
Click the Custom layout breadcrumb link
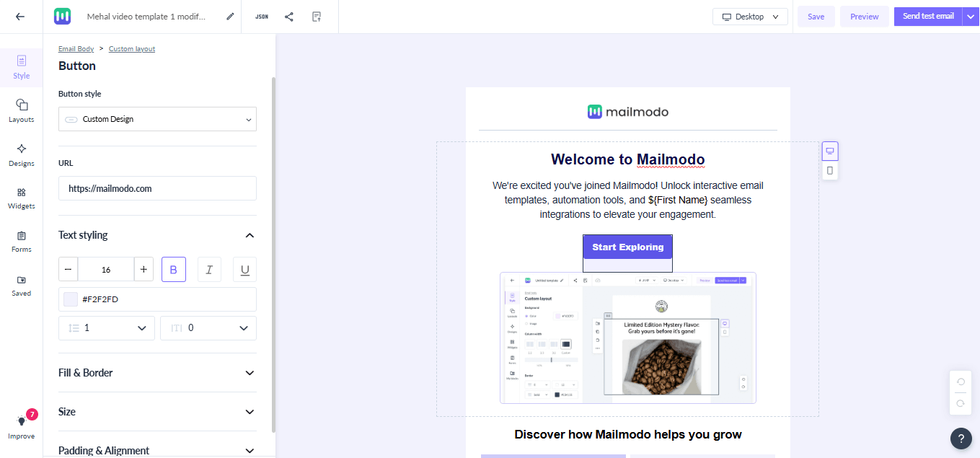tap(132, 49)
